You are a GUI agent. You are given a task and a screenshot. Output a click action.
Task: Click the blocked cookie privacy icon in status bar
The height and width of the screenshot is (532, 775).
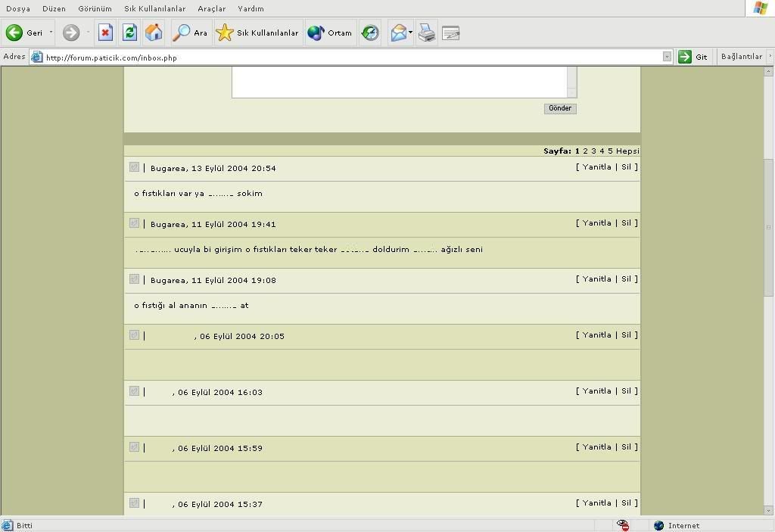click(x=623, y=525)
